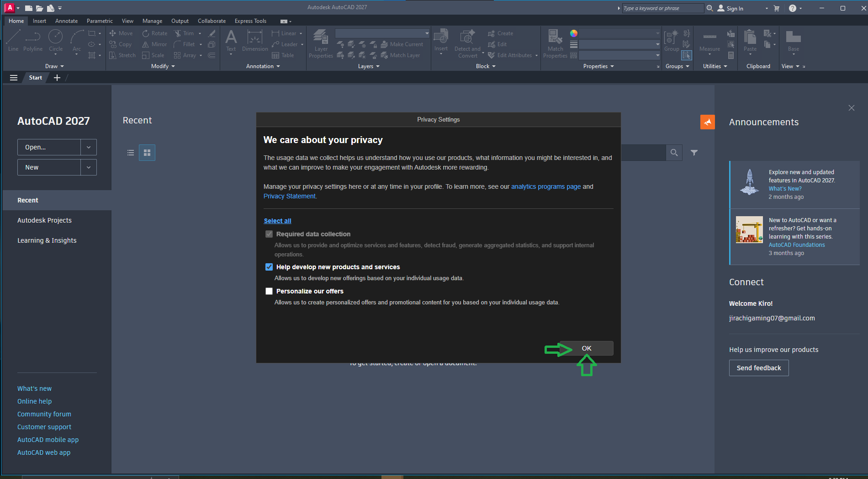Click the Sign In button
The height and width of the screenshot is (479, 868).
pos(730,8)
